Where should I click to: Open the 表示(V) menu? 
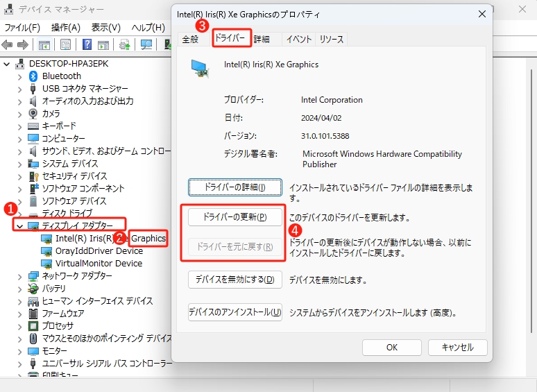click(106, 27)
